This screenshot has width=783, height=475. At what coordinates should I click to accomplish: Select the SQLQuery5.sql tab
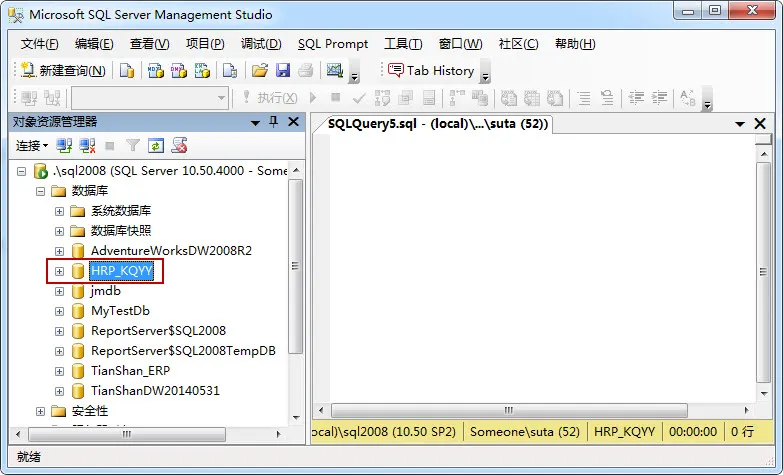coord(437,123)
